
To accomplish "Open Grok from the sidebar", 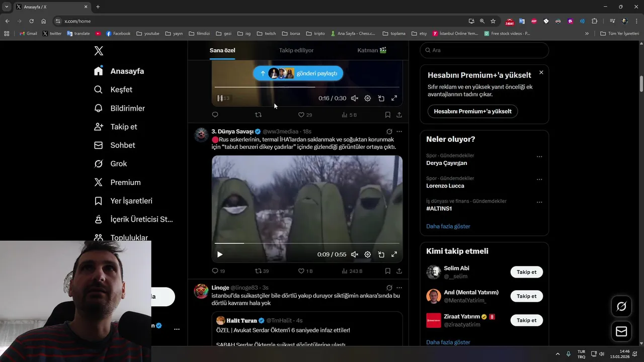I will [111, 164].
